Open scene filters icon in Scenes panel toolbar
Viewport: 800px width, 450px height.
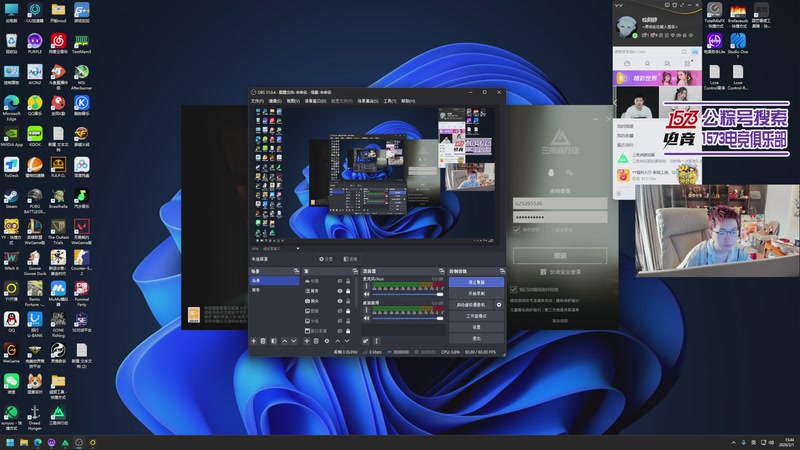click(273, 341)
